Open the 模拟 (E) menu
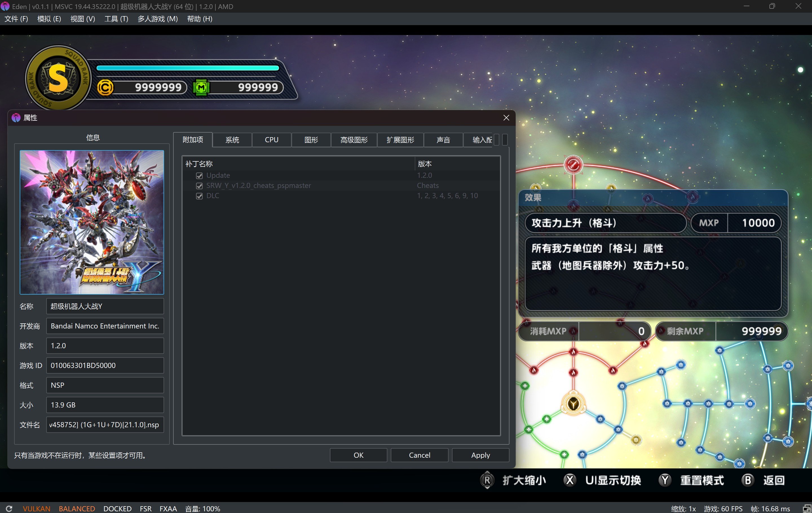This screenshot has width=812, height=513. [x=49, y=19]
